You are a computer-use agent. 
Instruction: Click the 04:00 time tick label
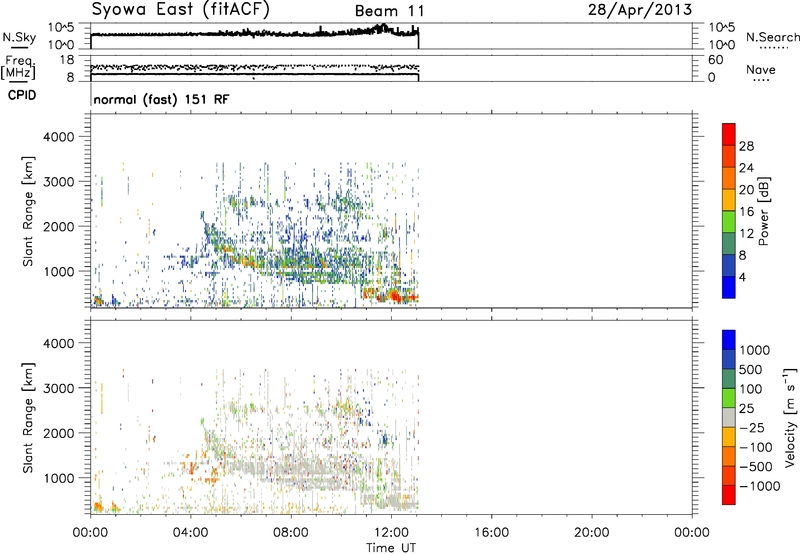click(190, 533)
